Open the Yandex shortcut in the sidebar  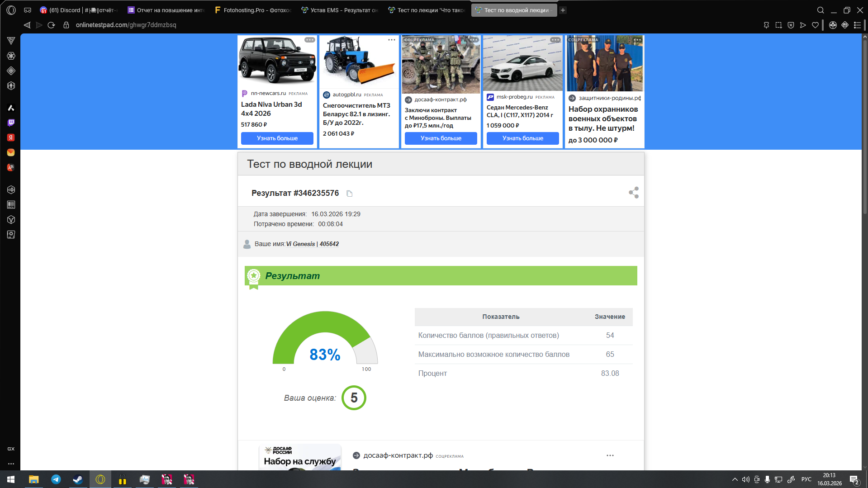[11, 137]
